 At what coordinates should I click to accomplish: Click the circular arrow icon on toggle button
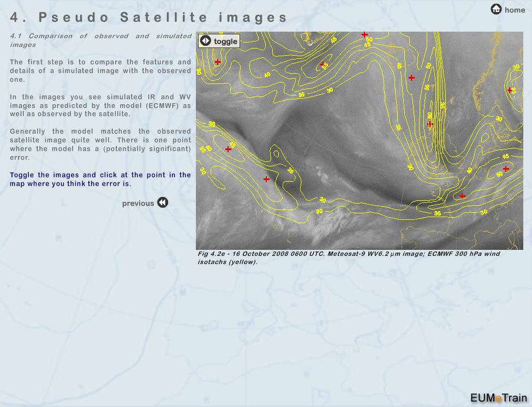pos(205,41)
